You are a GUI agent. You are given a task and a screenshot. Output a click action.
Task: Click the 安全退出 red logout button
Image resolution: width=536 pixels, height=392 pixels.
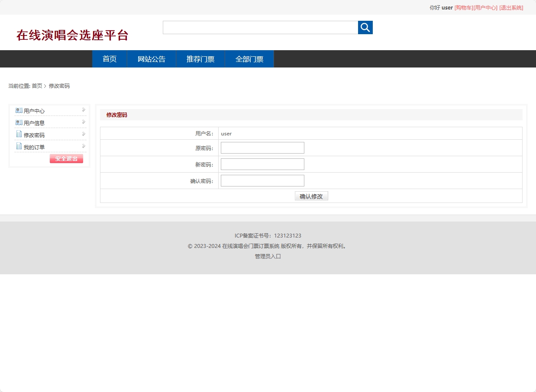tap(66, 158)
